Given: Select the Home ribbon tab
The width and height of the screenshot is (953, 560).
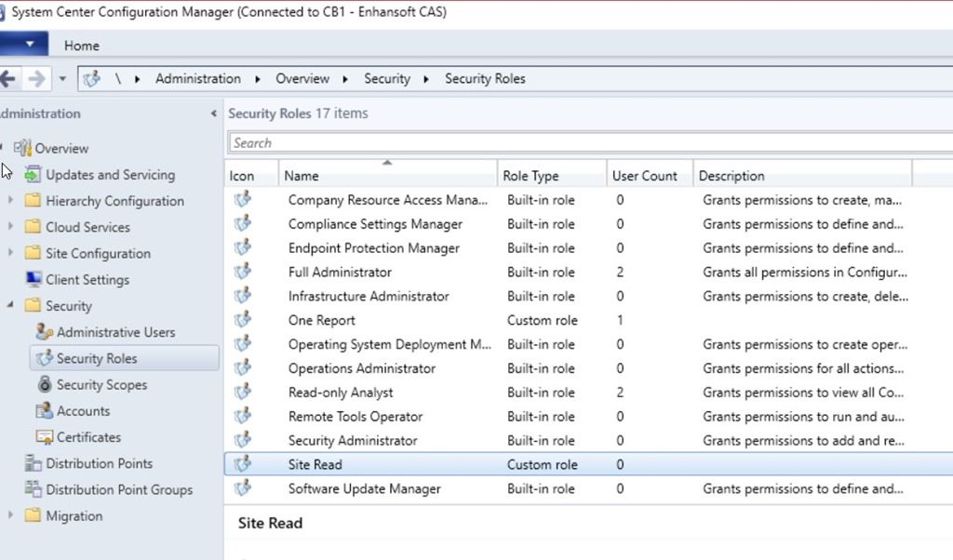Looking at the screenshot, I should click(82, 46).
